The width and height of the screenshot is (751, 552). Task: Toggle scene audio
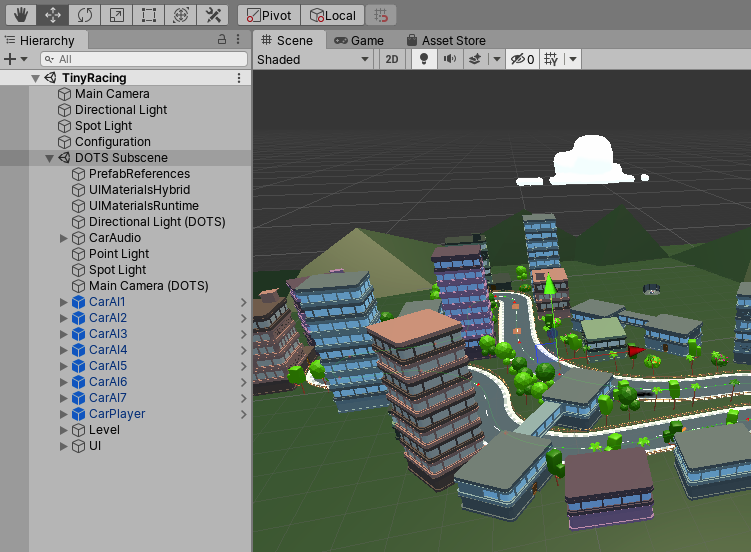tap(450, 59)
